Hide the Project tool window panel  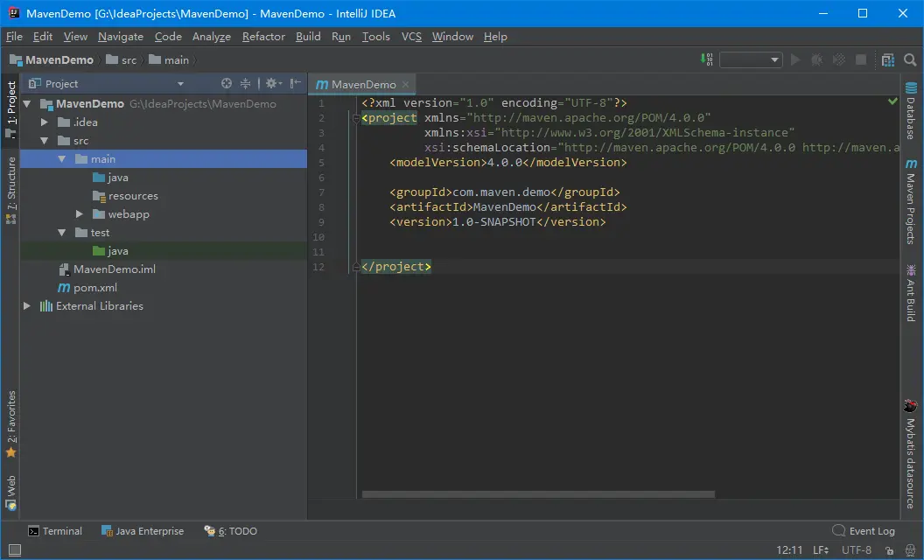295,83
